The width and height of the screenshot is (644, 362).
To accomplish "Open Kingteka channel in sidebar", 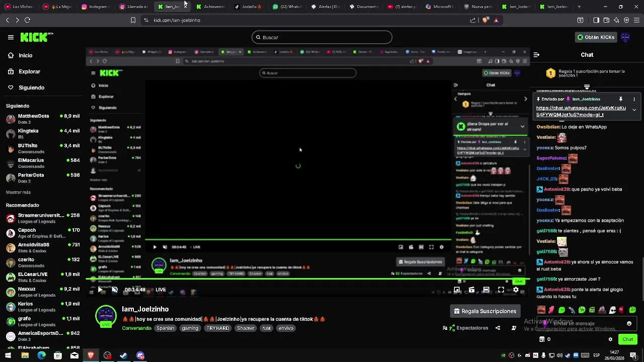I will click(43, 133).
